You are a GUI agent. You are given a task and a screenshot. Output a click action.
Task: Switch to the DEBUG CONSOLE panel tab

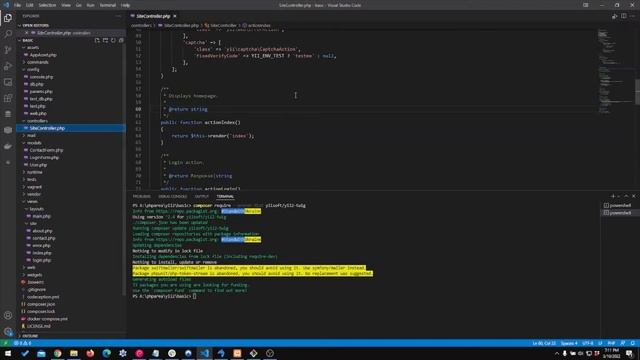tap(172, 196)
